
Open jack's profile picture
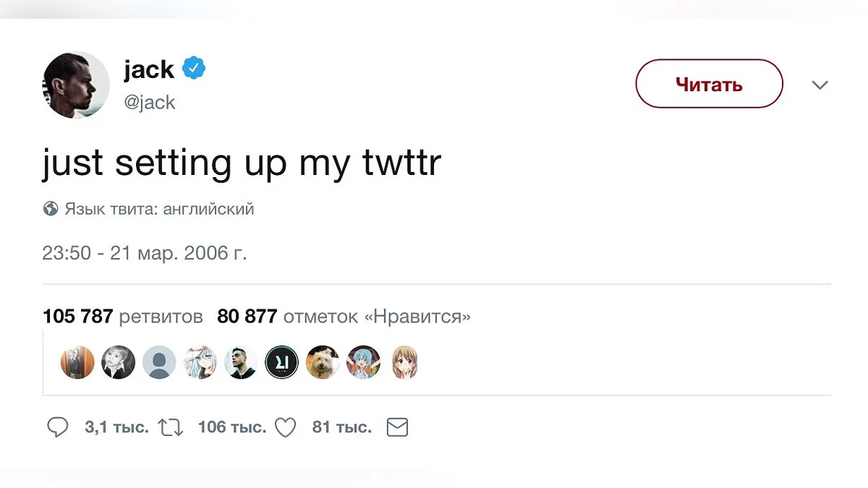point(76,85)
